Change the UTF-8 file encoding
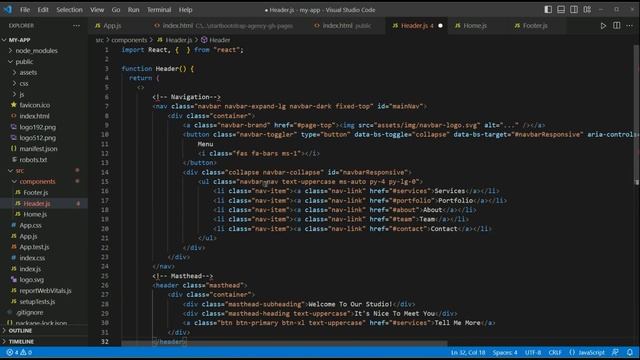The width and height of the screenshot is (640, 360). [x=533, y=352]
